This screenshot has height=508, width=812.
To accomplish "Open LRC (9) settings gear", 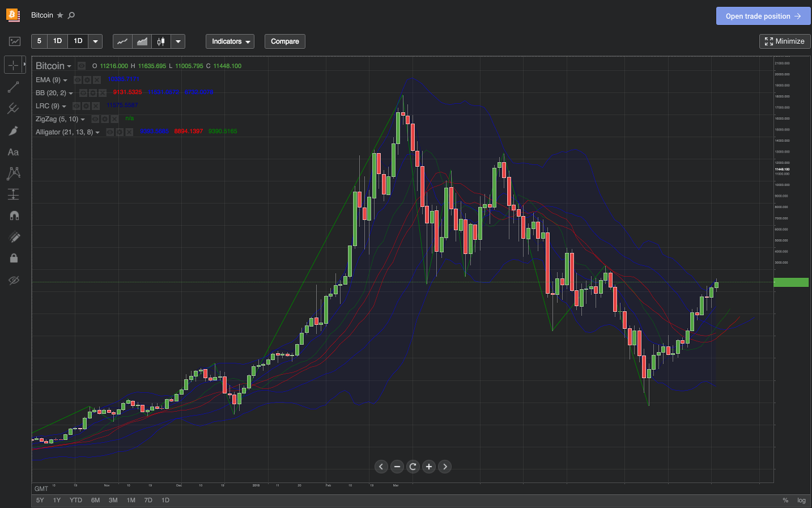I will pos(86,106).
